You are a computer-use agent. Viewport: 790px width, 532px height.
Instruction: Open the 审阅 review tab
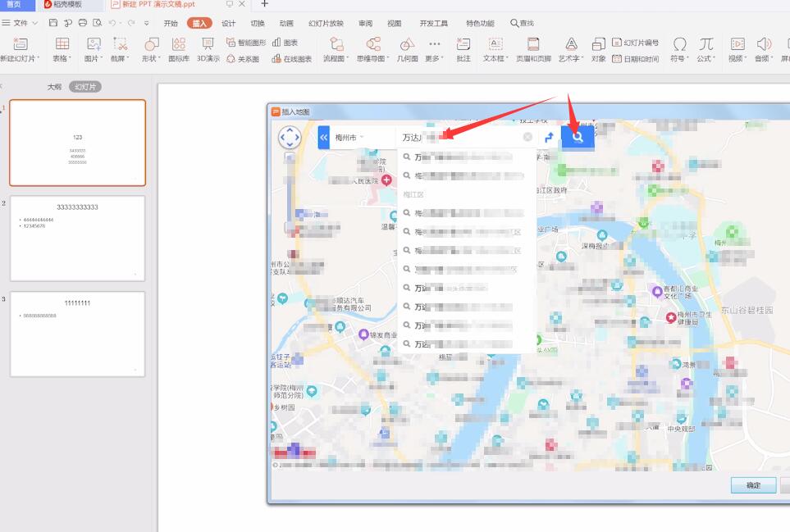(365, 23)
